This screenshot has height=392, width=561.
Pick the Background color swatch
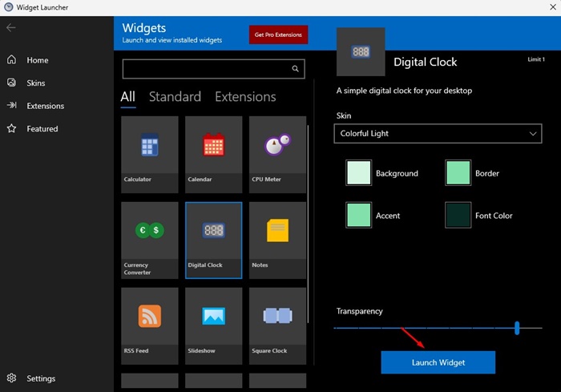click(x=358, y=172)
